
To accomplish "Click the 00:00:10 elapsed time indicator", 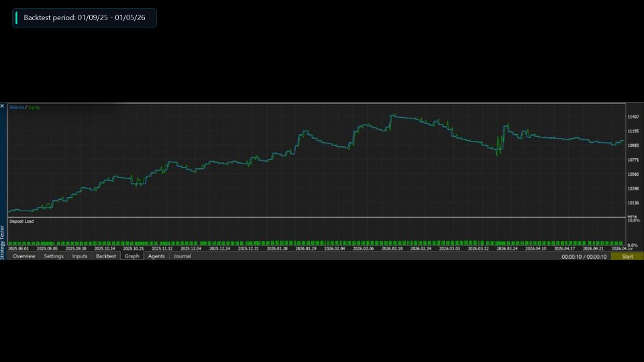I will coord(572,257).
